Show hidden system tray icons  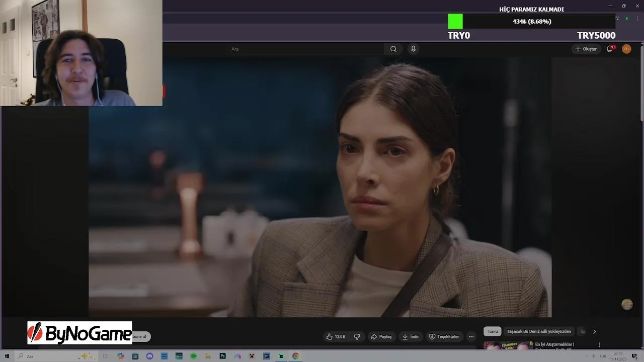tap(587, 356)
